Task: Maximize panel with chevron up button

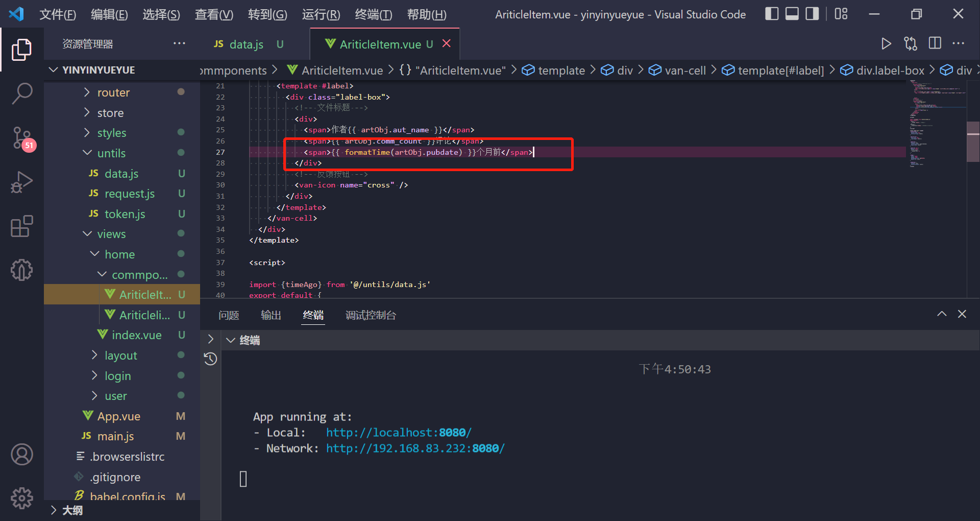Action: (x=941, y=314)
